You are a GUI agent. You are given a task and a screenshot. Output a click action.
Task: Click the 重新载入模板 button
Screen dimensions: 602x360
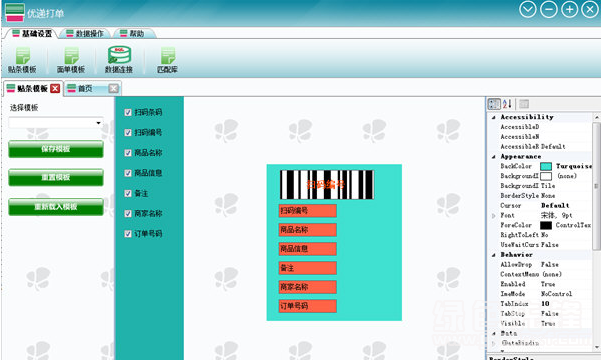(56, 207)
